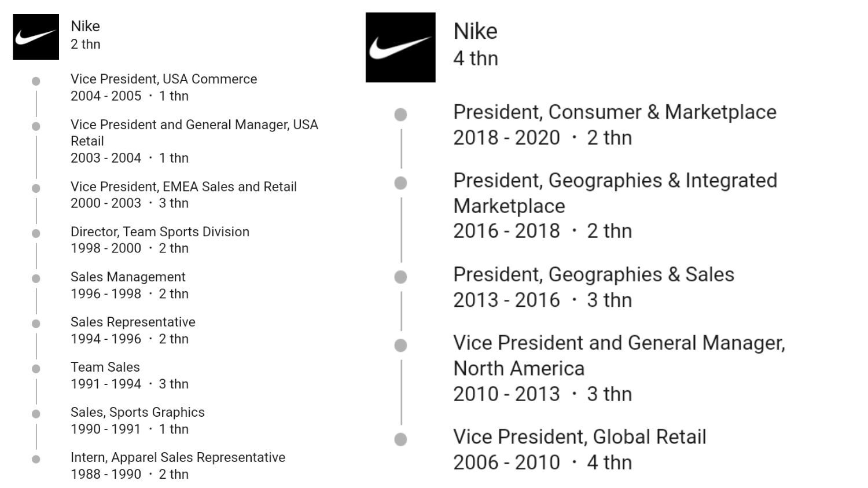Click the timeline dot beside Director, Team Sports Division

[36, 233]
